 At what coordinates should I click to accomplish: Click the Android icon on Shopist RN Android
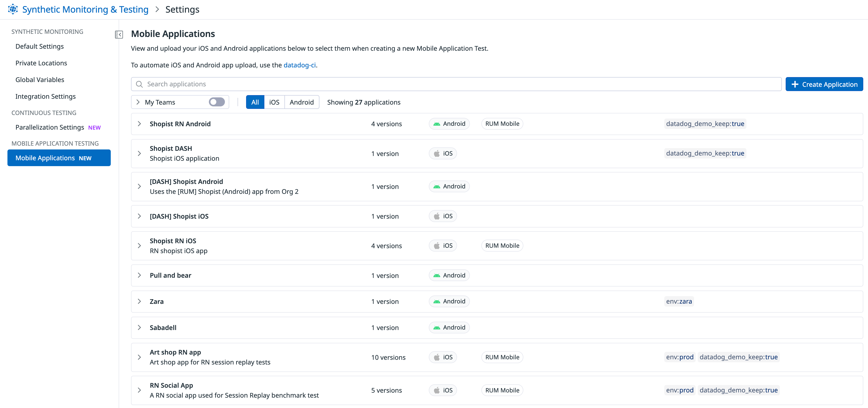(x=437, y=124)
